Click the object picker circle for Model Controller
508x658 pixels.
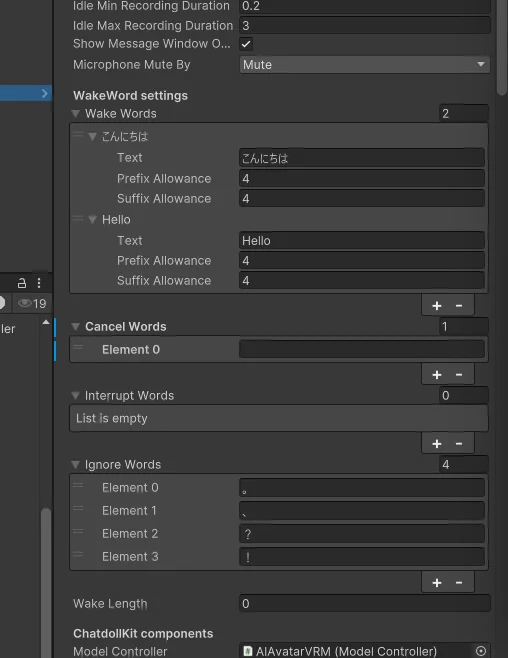(481, 651)
